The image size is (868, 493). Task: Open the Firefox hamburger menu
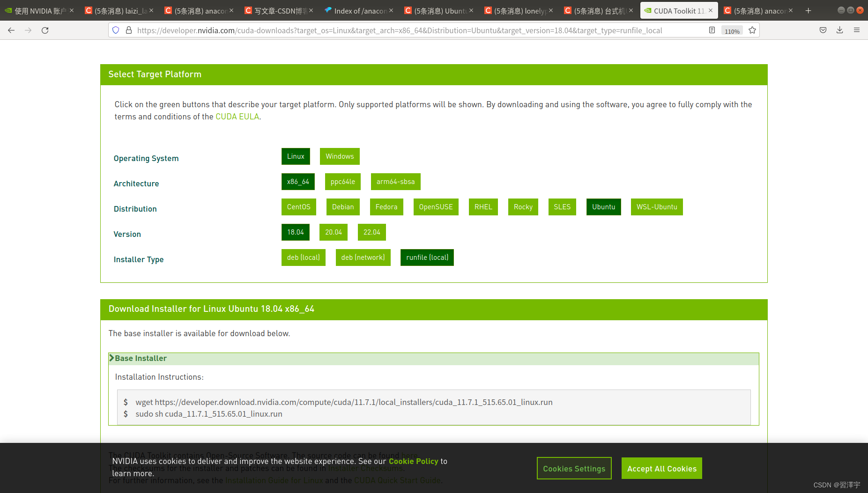(857, 30)
